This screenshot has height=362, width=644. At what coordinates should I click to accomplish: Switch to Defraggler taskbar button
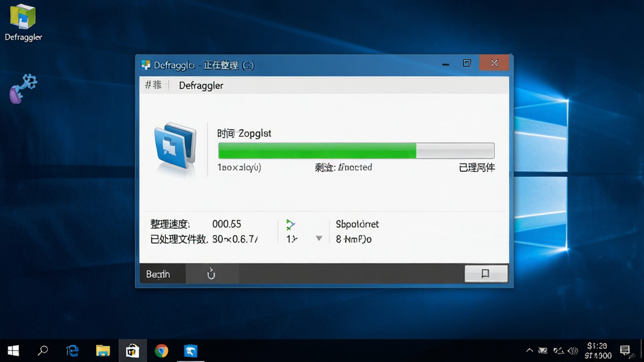191,351
